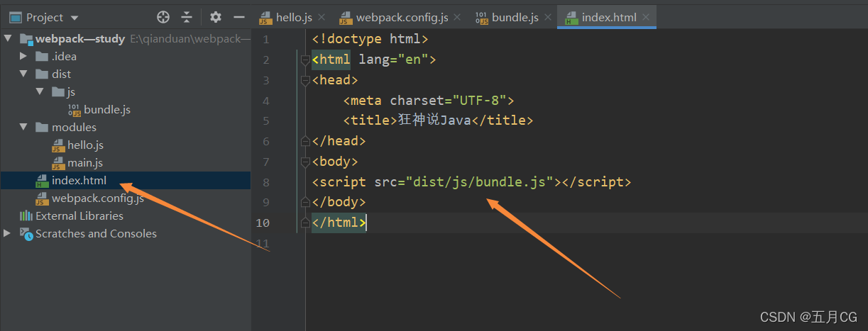Collapse the modules folder arrow
Viewport: 868px width, 331px height.
click(x=23, y=127)
